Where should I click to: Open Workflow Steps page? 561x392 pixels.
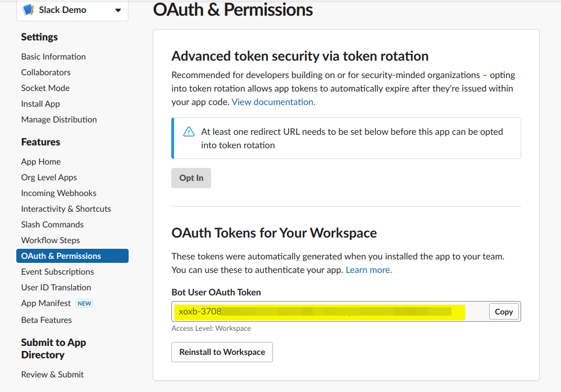click(x=51, y=240)
